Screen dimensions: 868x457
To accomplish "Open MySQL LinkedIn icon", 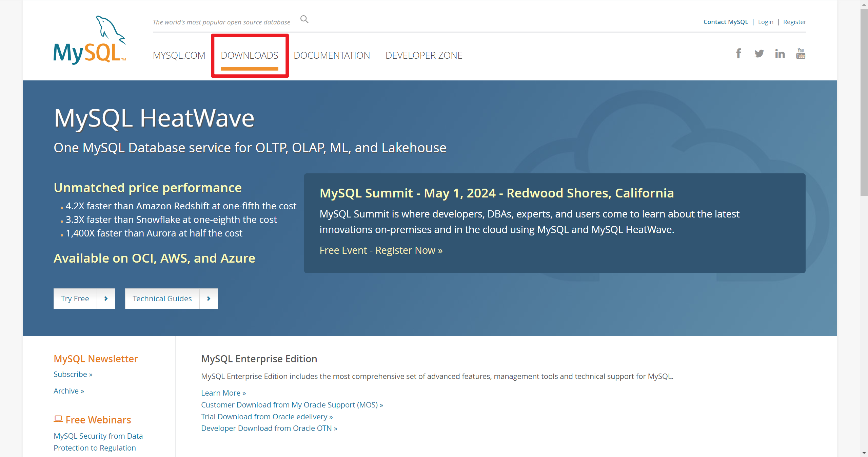I will [x=780, y=54].
